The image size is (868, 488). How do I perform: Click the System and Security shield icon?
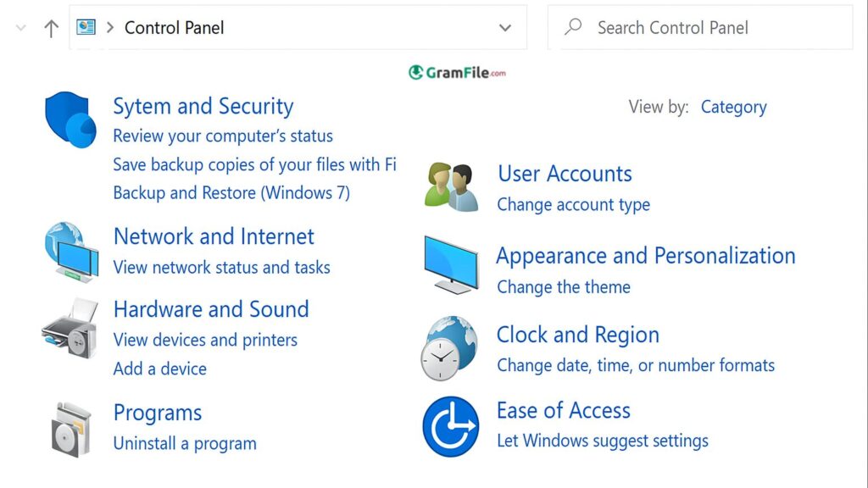pos(70,119)
